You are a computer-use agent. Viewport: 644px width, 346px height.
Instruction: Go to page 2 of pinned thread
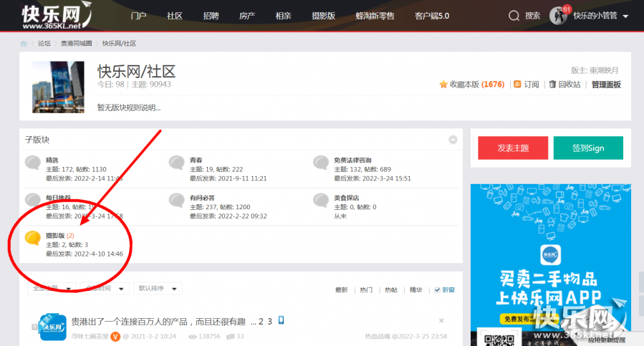261,322
